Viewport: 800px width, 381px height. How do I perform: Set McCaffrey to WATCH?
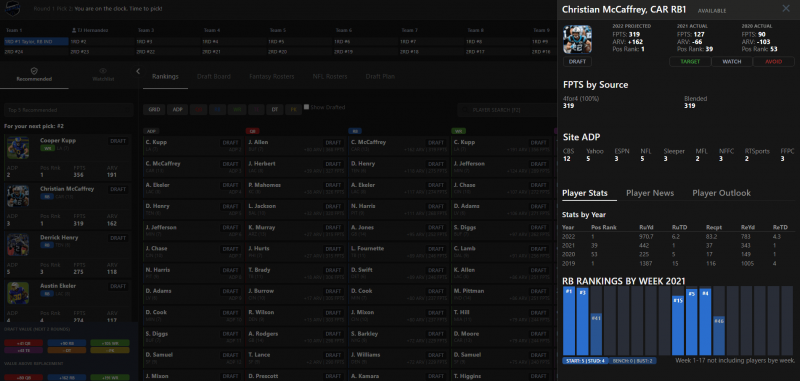(x=732, y=62)
